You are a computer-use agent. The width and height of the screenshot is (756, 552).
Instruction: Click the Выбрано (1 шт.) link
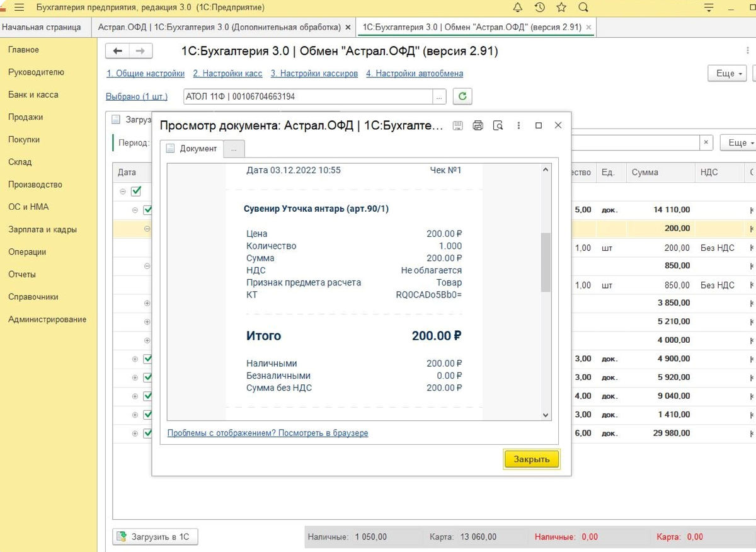pyautogui.click(x=137, y=97)
